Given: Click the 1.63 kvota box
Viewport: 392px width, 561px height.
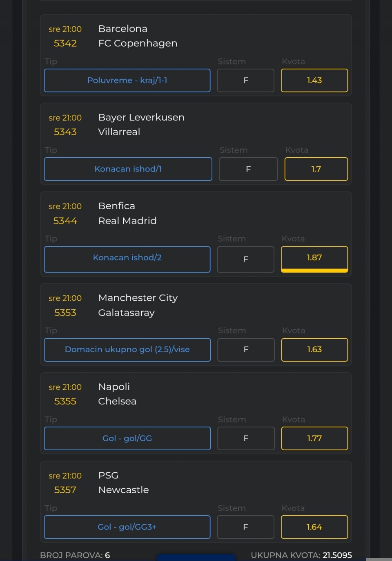Looking at the screenshot, I should (x=314, y=350).
